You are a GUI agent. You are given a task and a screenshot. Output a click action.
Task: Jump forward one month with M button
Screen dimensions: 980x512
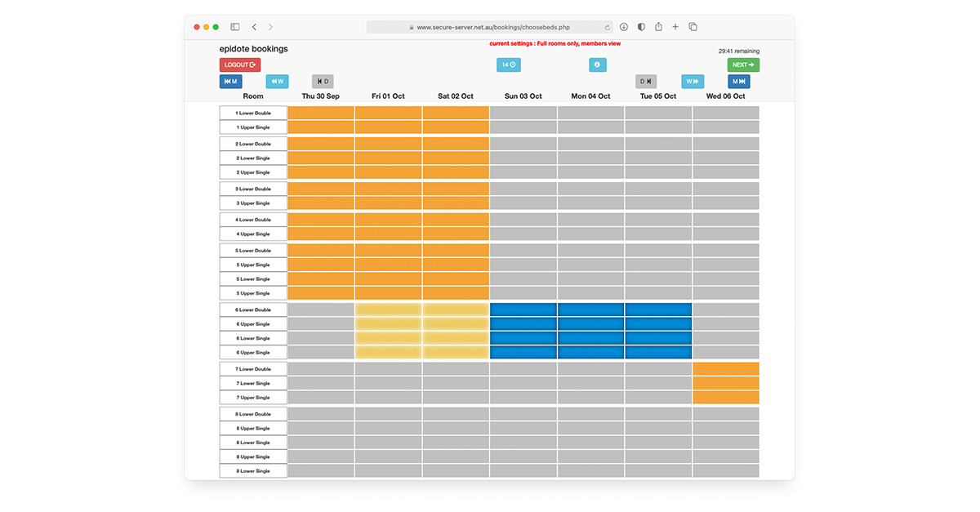pos(738,82)
